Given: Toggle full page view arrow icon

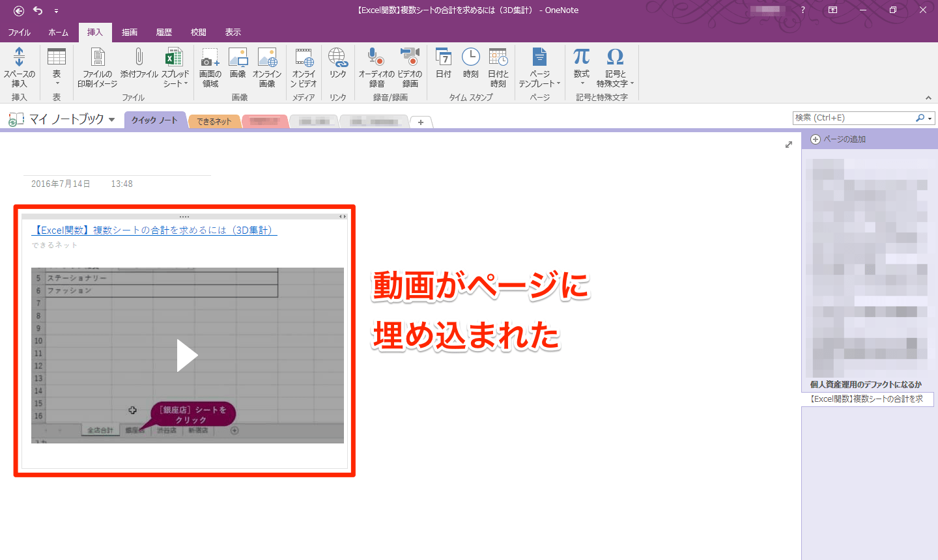Looking at the screenshot, I should click(x=789, y=145).
